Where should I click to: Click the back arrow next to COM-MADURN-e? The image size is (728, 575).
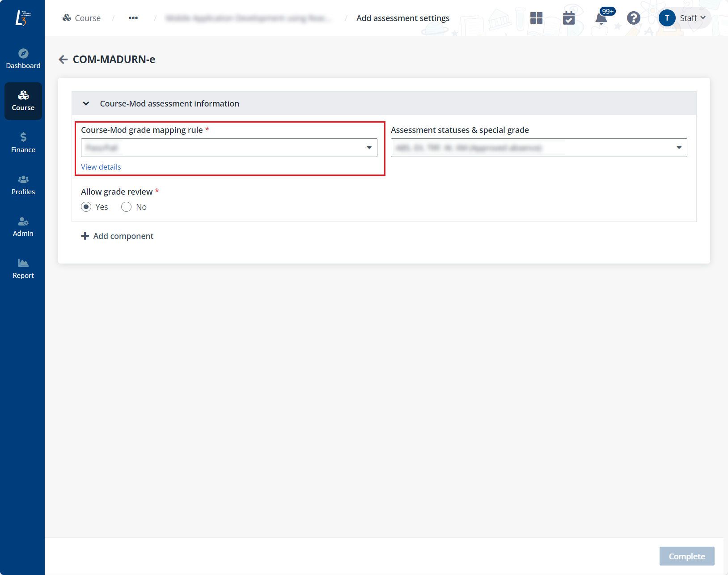63,60
